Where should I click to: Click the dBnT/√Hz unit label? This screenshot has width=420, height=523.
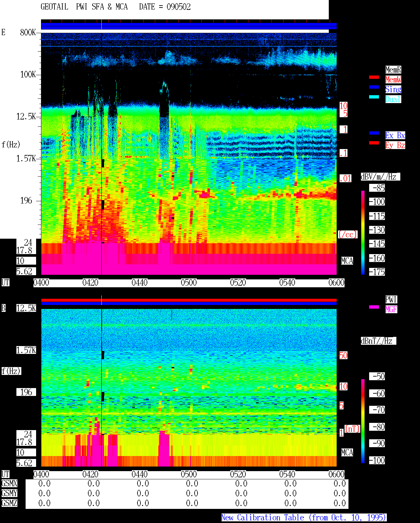click(378, 341)
